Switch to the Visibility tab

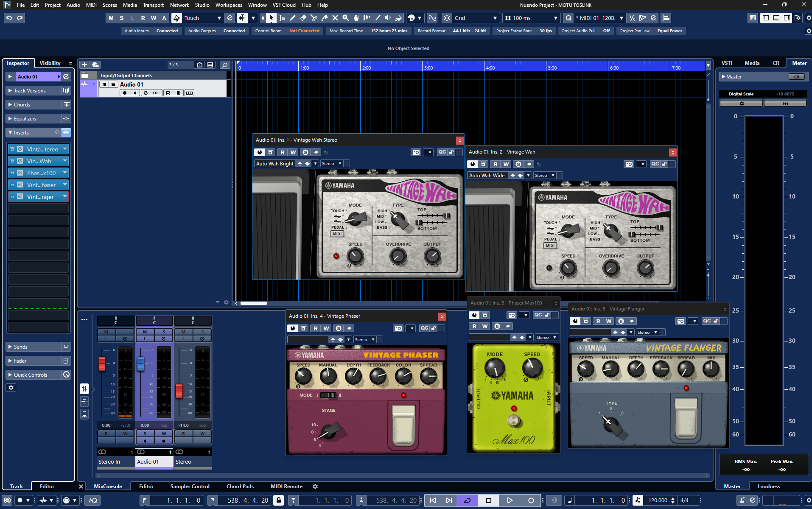point(50,63)
